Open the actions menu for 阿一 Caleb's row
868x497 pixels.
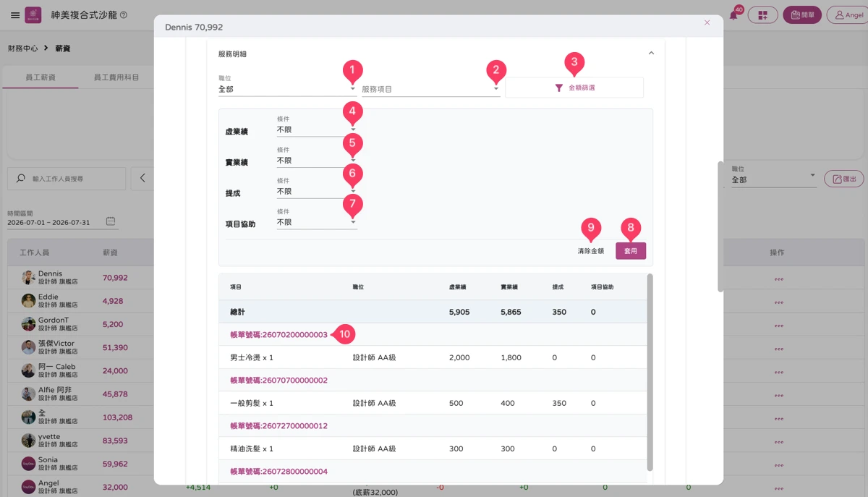click(779, 371)
